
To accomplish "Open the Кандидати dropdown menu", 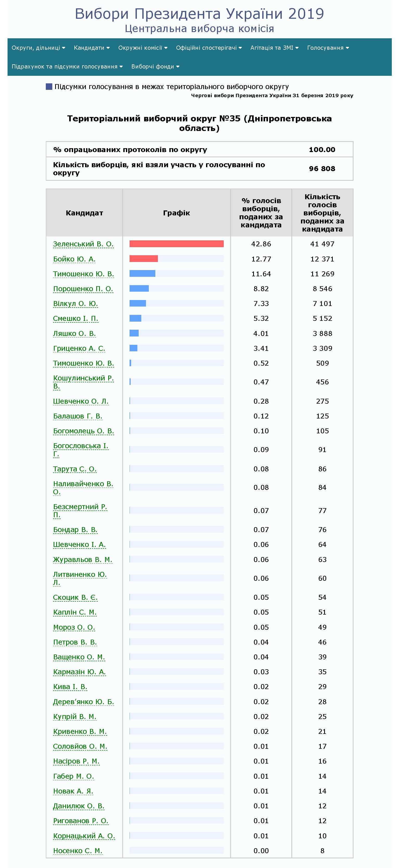I will point(92,48).
